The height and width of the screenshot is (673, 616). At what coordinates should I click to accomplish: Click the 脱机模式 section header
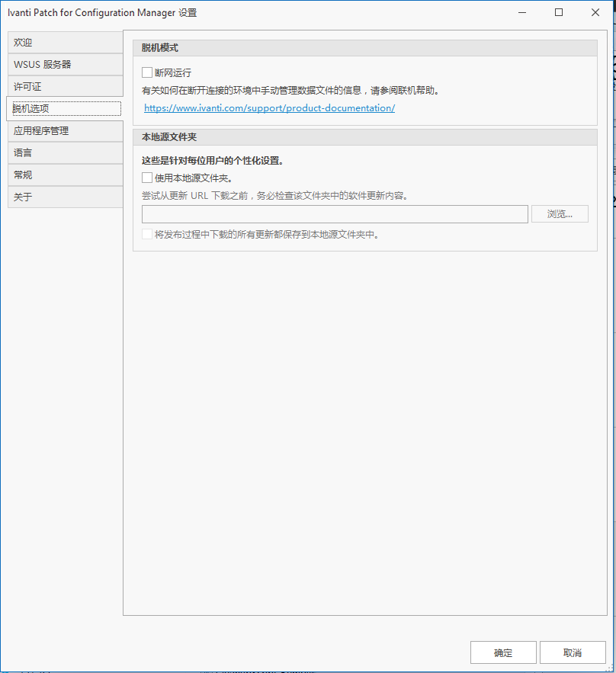[x=365, y=48]
